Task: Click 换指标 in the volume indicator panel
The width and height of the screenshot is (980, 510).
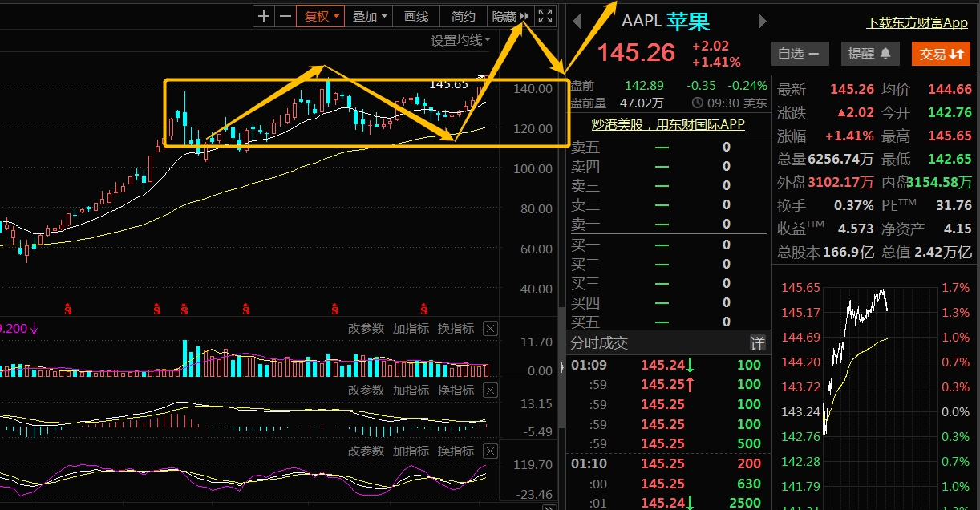Action: pos(456,329)
